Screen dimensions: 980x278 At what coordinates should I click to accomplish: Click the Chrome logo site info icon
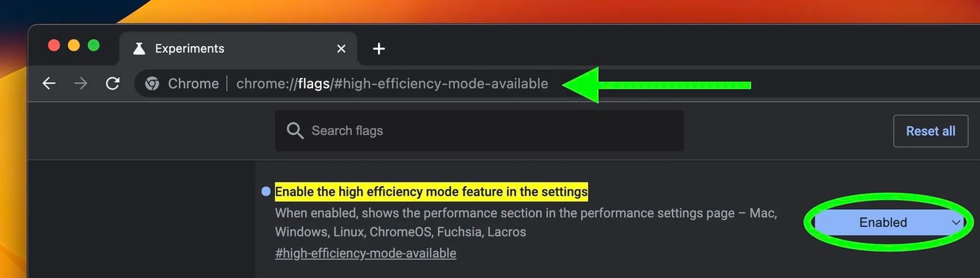152,83
